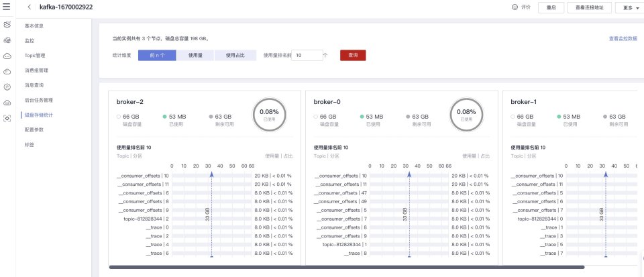Expand the 更多 dropdown menu

(x=627, y=7)
